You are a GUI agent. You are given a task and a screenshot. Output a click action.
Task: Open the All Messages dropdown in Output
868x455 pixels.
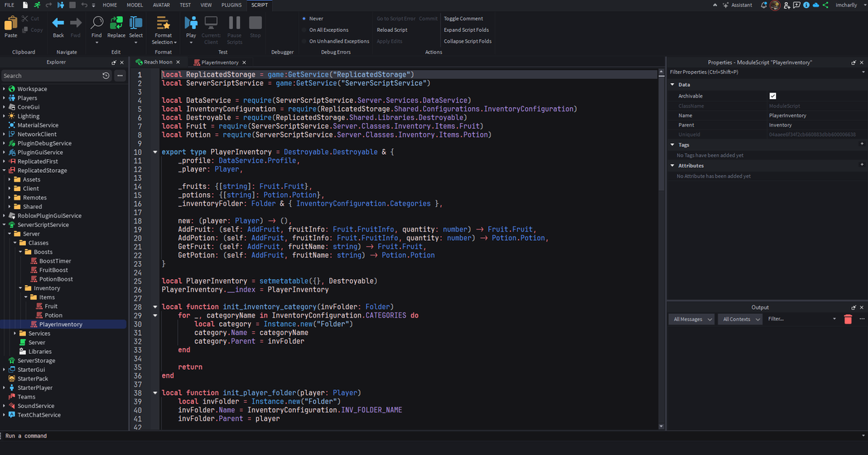[693, 319]
